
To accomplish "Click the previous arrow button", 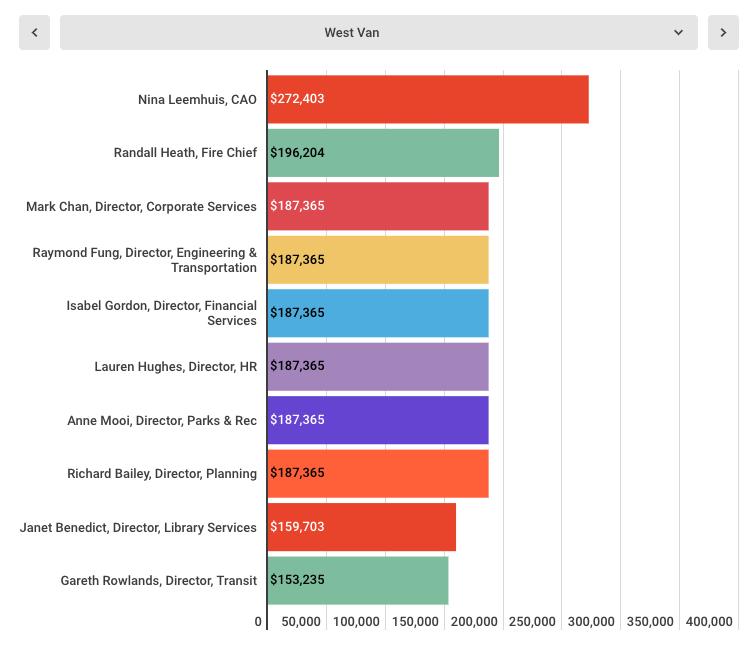I will (x=34, y=32).
